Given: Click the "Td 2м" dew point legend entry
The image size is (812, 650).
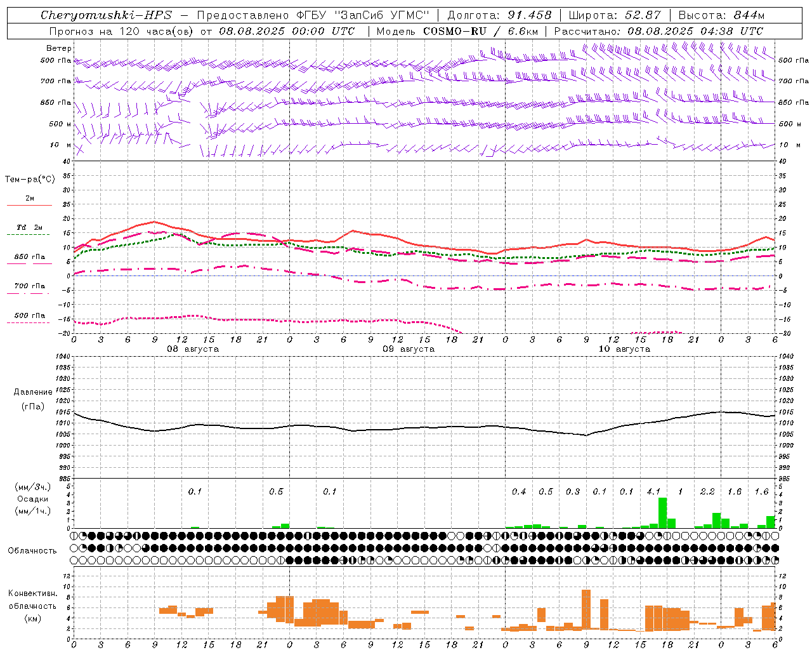Looking at the screenshot, I should 30,227.
